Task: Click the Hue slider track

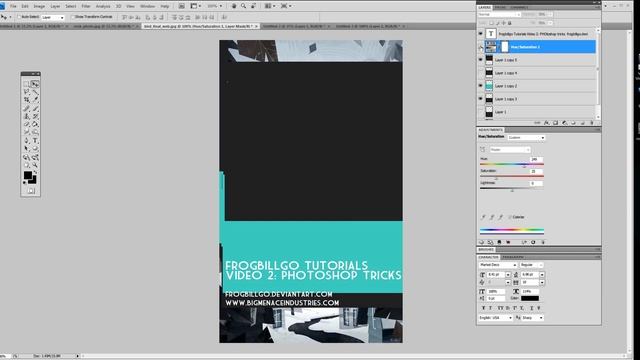Action: click(512, 164)
